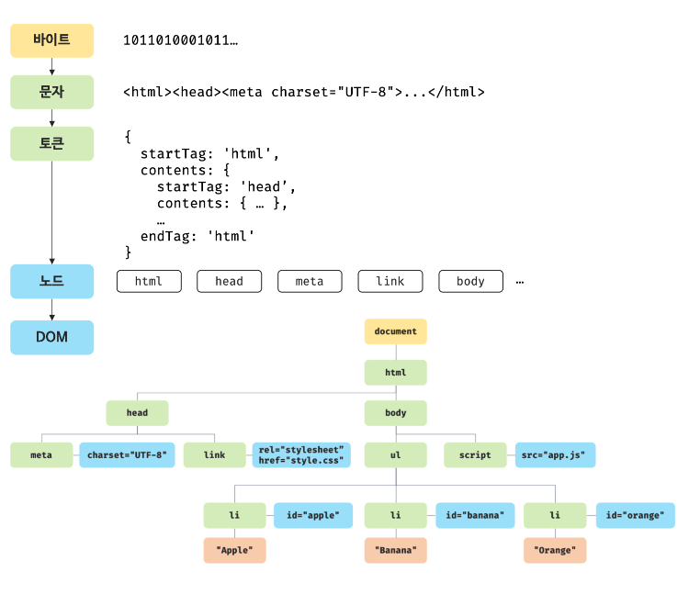
Task: Click the html charset markup string
Action: pyautogui.click(x=303, y=93)
